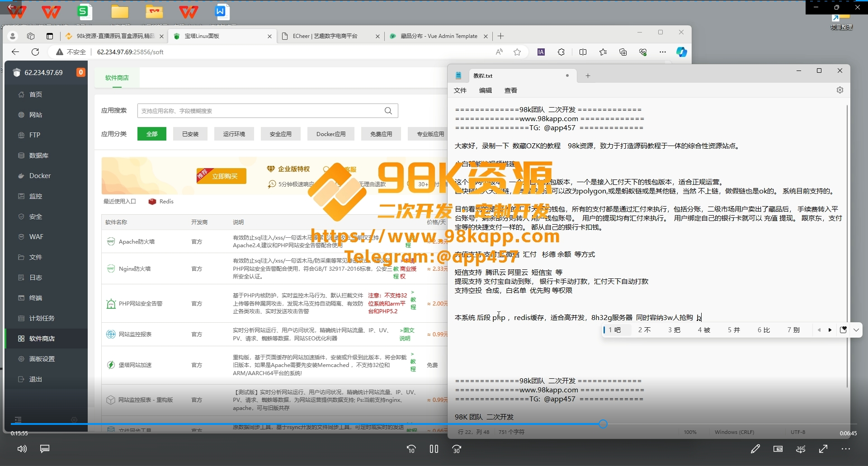Click the search magnifier icon
This screenshot has height=466, width=868.
click(388, 111)
